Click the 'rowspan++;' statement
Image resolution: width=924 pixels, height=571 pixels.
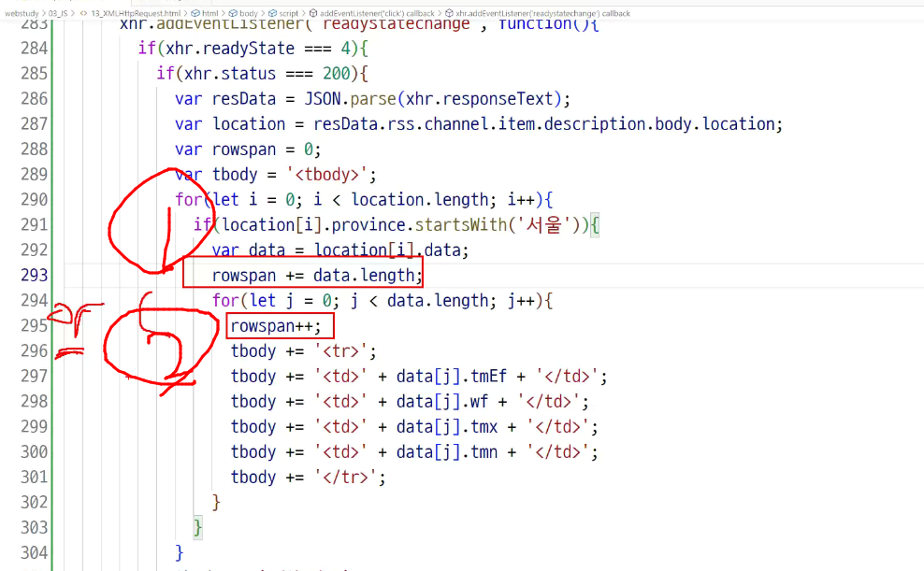tap(276, 326)
